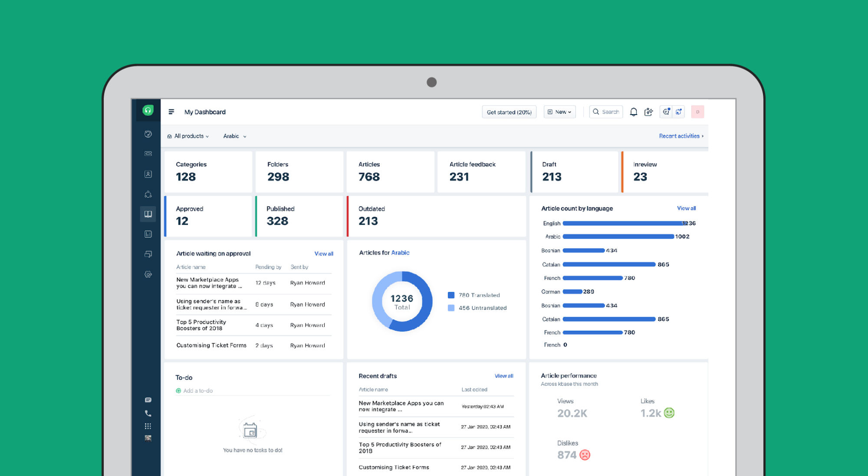The height and width of the screenshot is (476, 868).
Task: Click the sad face beside Dislikes count
Action: (x=585, y=455)
